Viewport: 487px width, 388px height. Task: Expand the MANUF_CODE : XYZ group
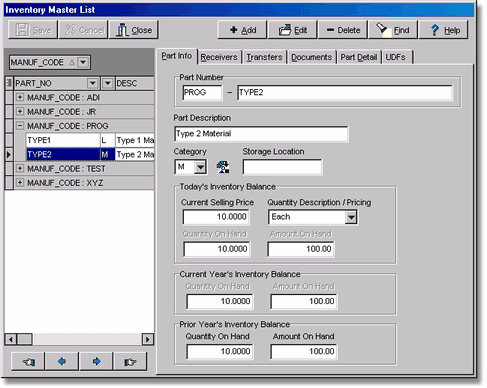tap(20, 183)
